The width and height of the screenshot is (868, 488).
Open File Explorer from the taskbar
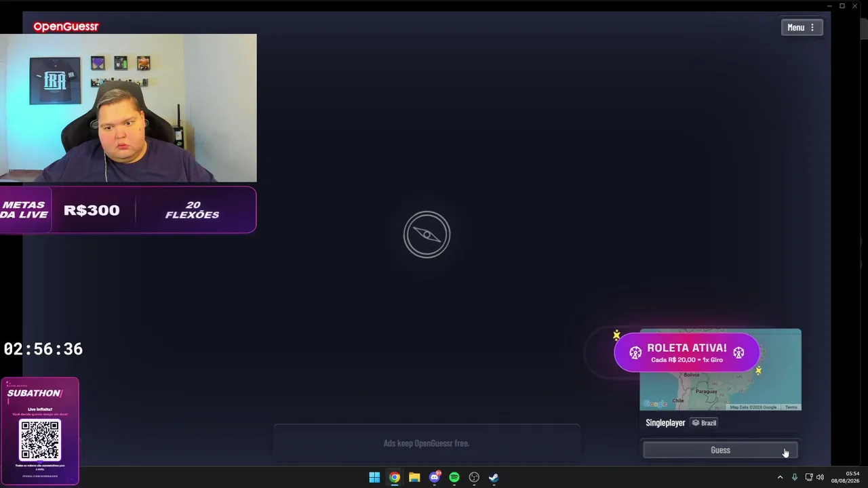[x=414, y=477]
